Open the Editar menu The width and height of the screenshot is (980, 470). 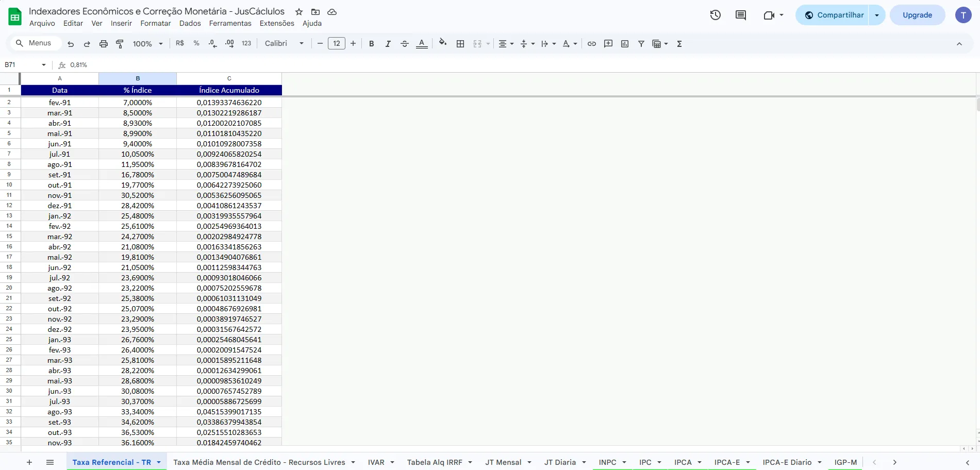point(73,23)
